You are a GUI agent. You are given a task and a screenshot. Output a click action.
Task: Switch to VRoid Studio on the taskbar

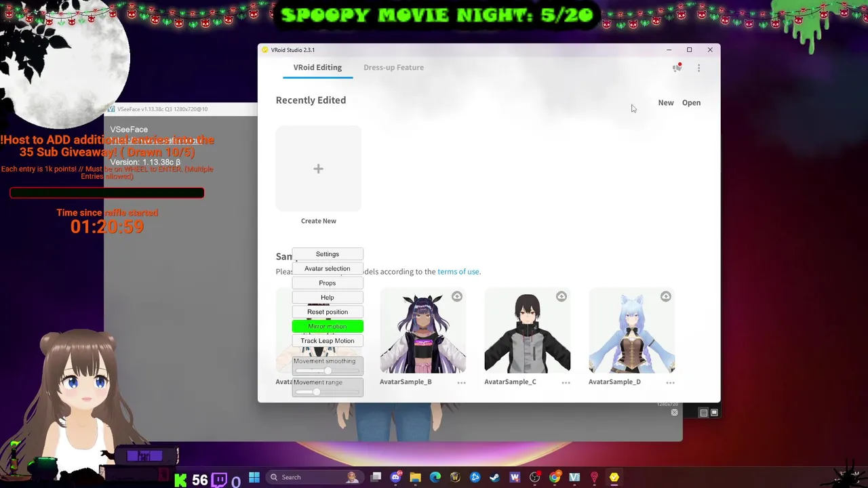click(614, 477)
